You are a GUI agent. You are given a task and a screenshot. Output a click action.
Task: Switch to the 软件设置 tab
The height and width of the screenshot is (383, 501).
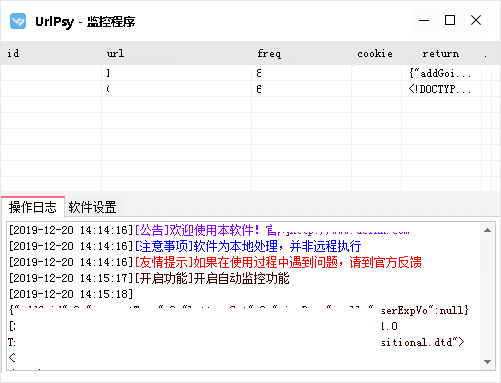(x=92, y=207)
